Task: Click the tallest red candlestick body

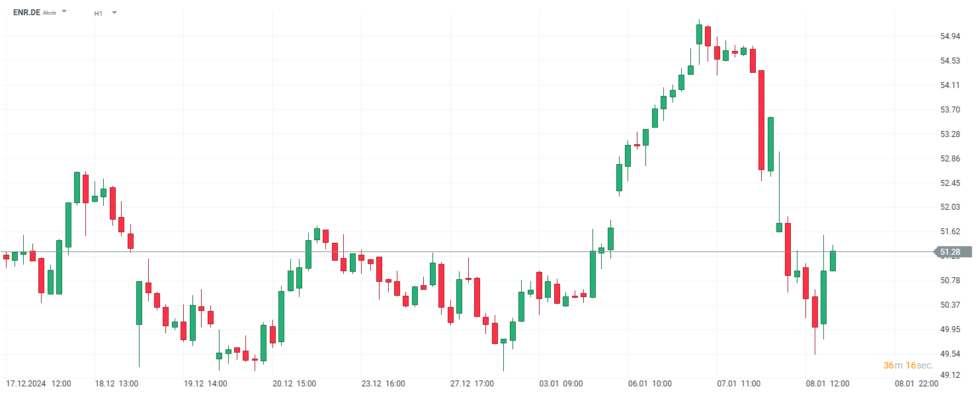Action: click(761, 120)
